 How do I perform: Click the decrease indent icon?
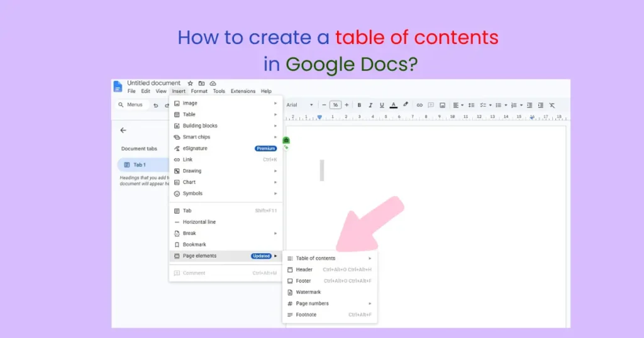530,106
